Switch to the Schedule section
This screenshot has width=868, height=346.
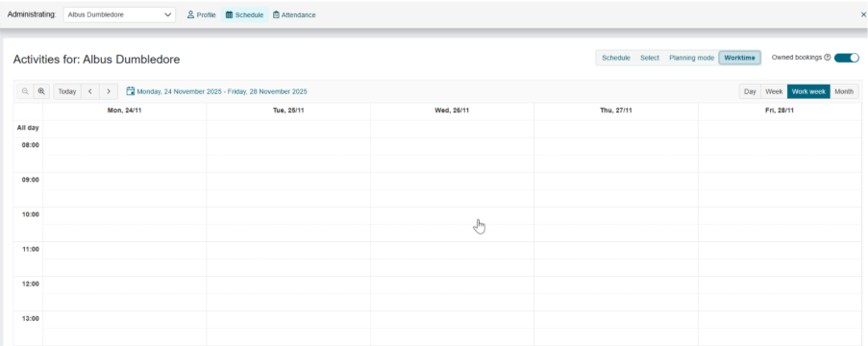coord(245,15)
